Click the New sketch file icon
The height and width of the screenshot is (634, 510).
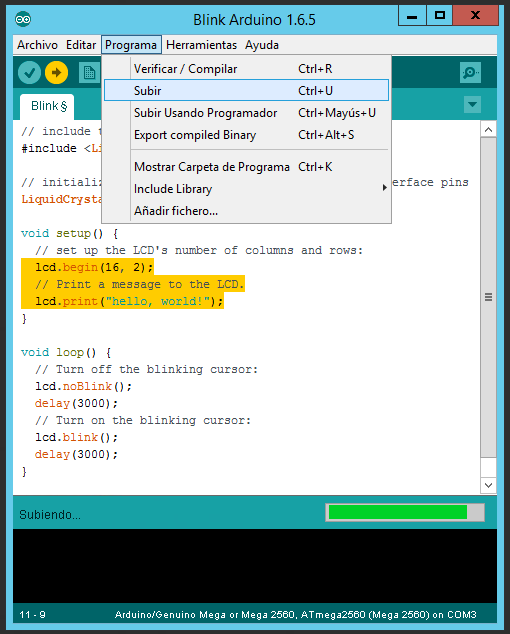pos(89,73)
